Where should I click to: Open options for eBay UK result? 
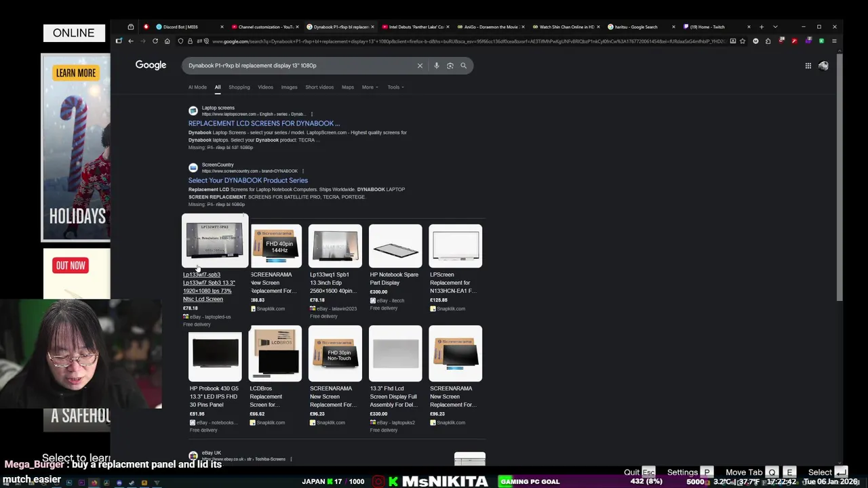click(291, 459)
